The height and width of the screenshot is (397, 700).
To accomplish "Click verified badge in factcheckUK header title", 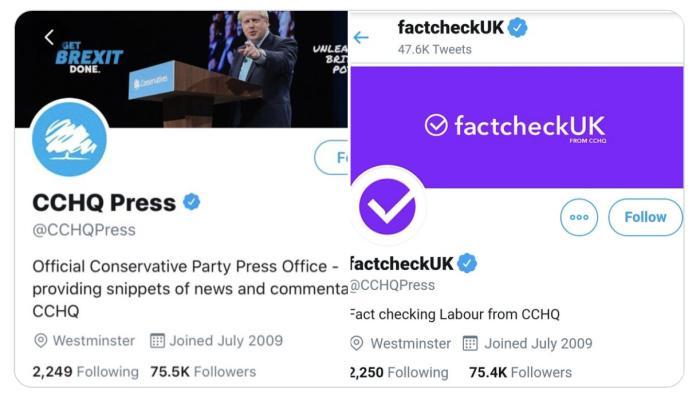I will coord(517,28).
